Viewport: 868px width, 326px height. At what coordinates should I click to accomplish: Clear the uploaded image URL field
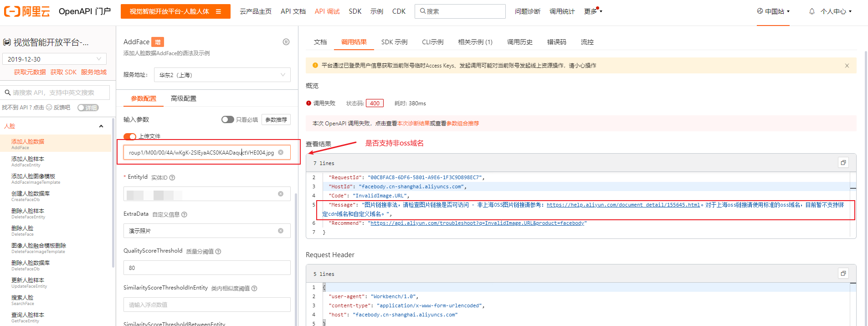pyautogui.click(x=281, y=152)
